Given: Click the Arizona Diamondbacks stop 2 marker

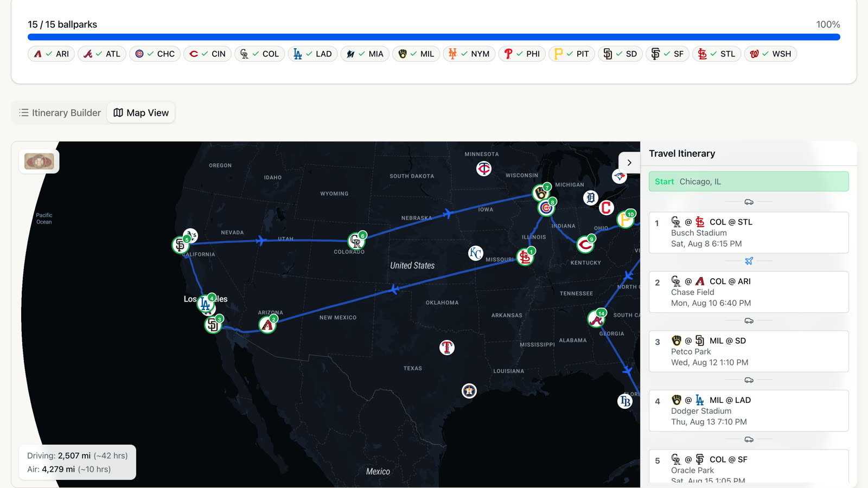Looking at the screenshot, I should (267, 325).
